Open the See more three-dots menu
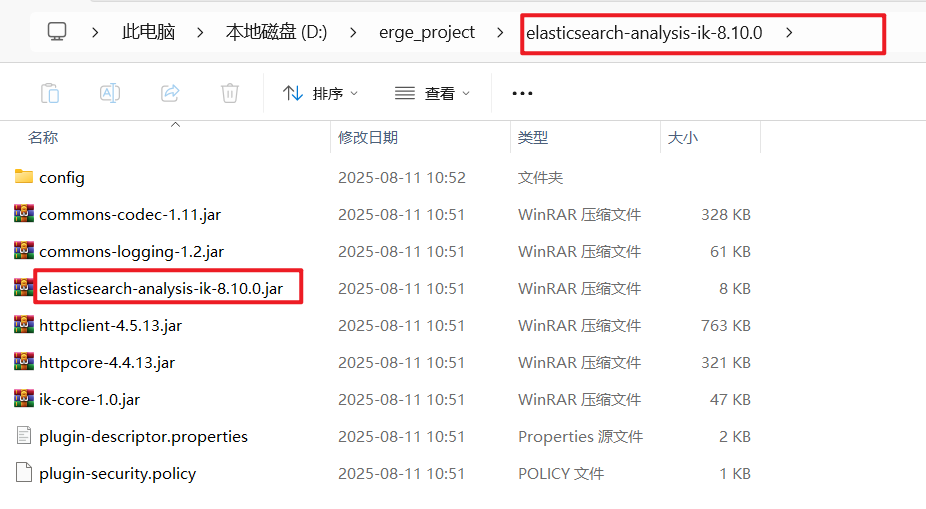The image size is (926, 509). (522, 93)
